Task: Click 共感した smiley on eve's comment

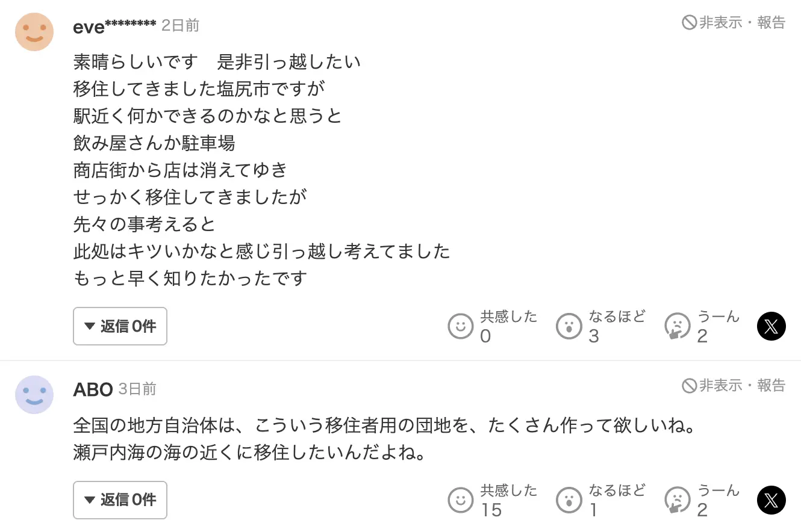Action: click(461, 326)
